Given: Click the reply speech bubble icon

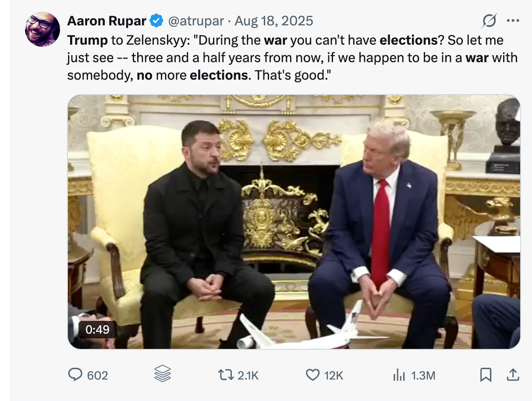Looking at the screenshot, I should coord(75,375).
